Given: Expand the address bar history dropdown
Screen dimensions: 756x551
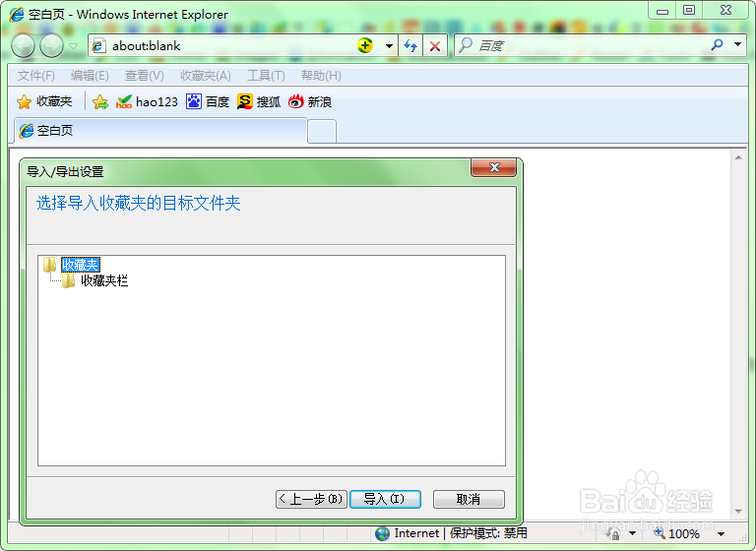Looking at the screenshot, I should click(x=389, y=46).
